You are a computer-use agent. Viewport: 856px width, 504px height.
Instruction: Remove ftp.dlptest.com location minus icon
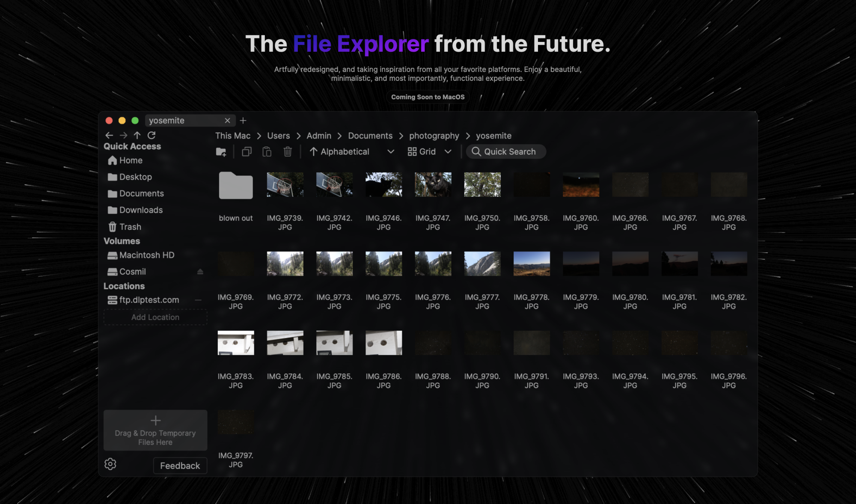point(198,300)
